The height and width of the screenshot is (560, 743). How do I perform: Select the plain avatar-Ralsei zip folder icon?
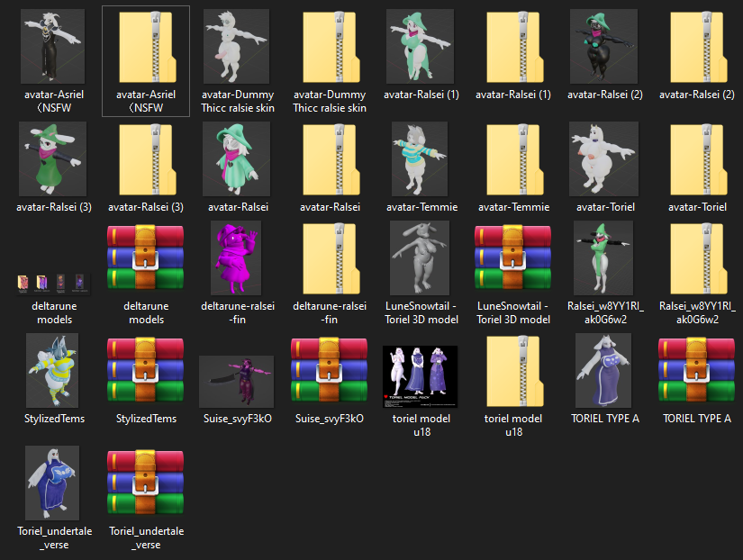point(331,159)
